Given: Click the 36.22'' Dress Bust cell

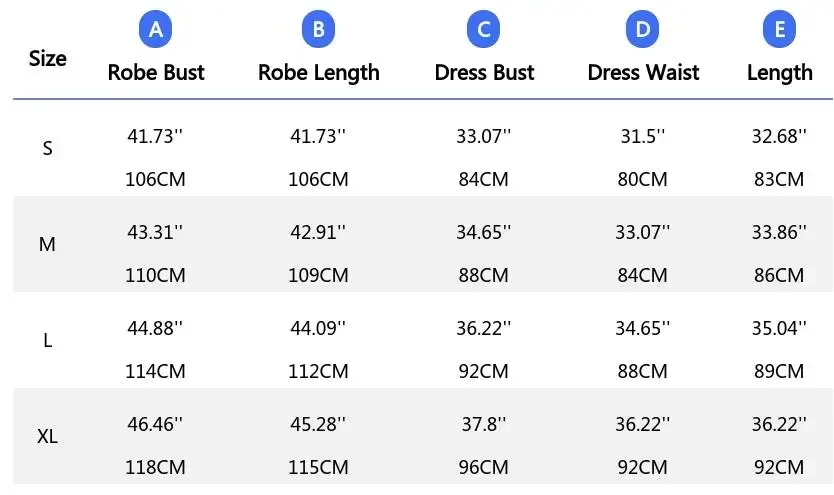Looking at the screenshot, I should pos(484,327).
